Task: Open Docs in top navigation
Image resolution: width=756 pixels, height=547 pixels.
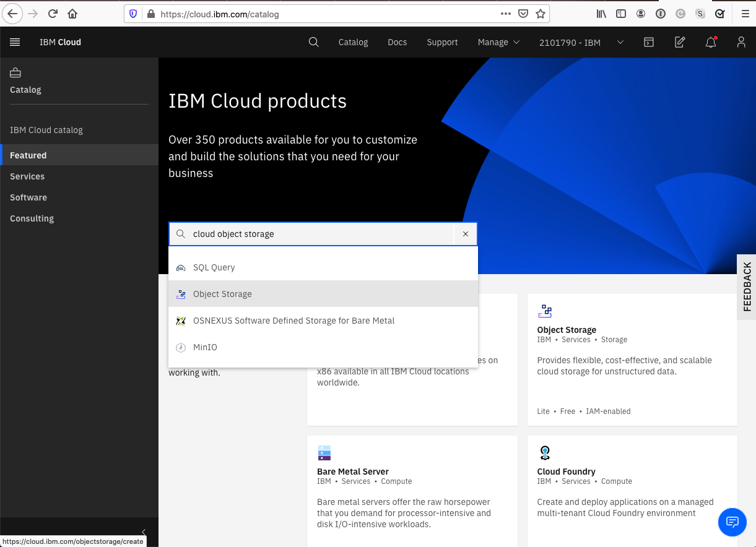Action: point(398,42)
